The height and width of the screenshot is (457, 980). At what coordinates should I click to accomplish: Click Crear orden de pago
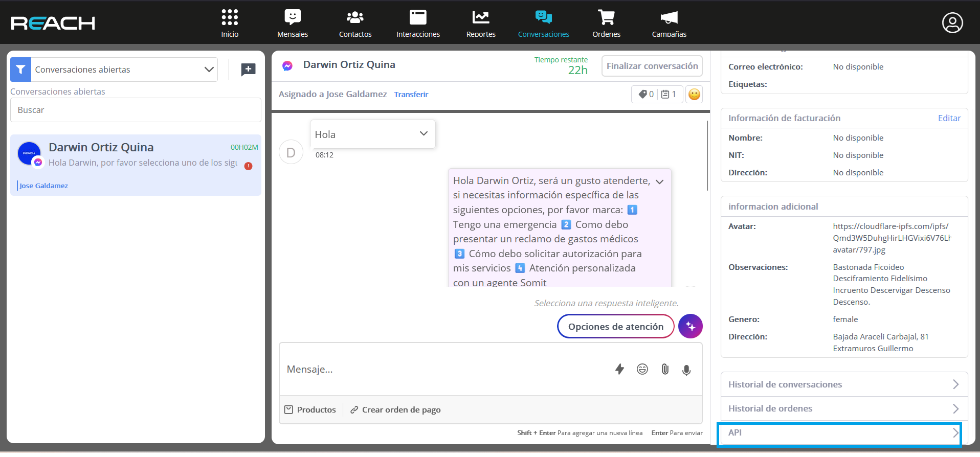click(x=395, y=409)
